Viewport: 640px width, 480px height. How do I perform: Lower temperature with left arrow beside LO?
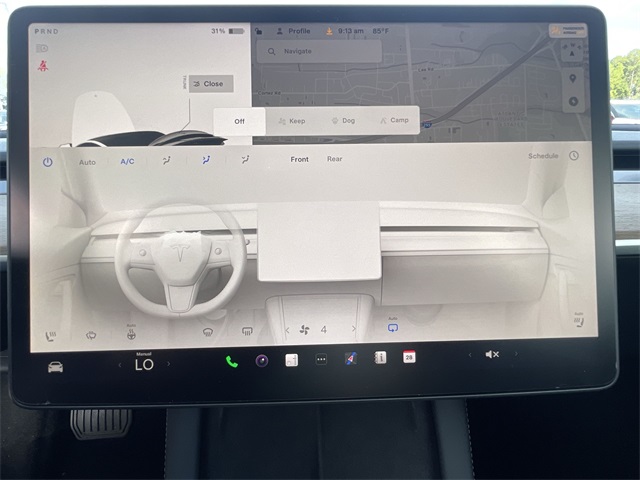pos(120,365)
